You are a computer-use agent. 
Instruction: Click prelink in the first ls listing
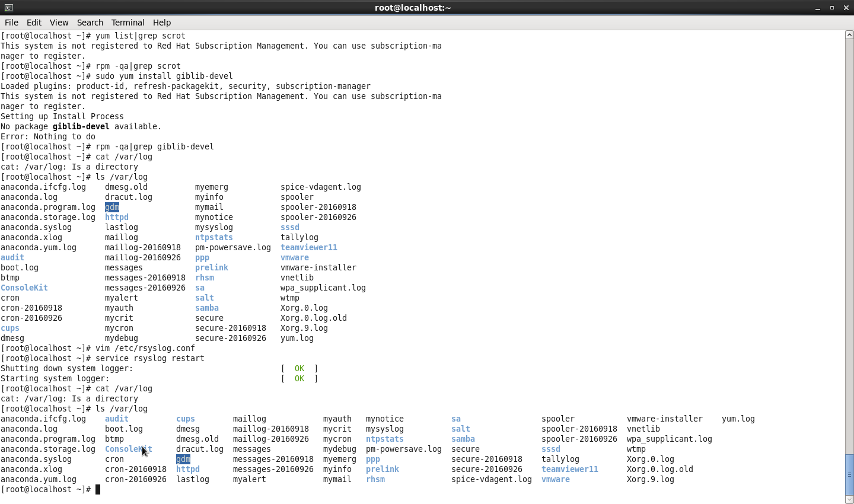pos(212,267)
